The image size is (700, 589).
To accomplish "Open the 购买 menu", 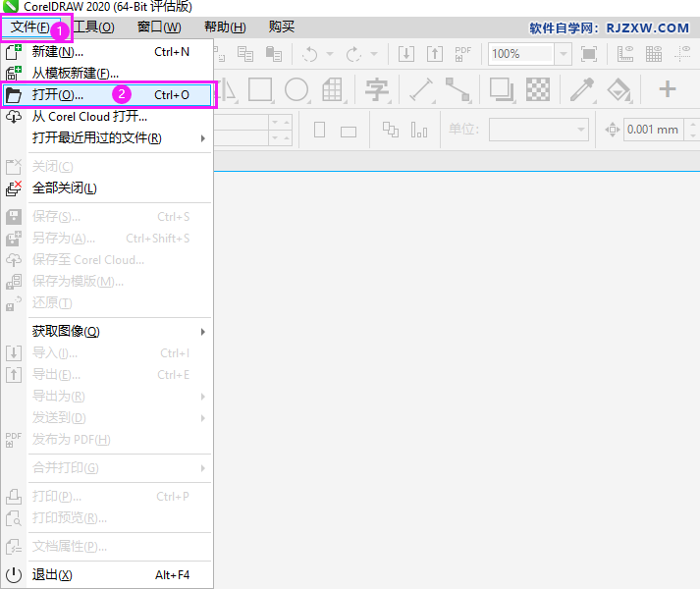I will 282,27.
